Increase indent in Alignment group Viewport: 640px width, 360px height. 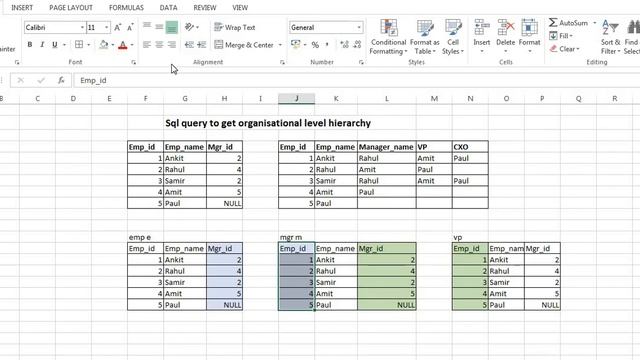(202, 44)
